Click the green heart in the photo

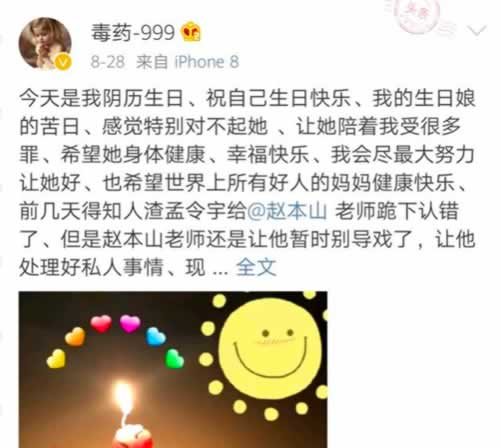point(174,359)
